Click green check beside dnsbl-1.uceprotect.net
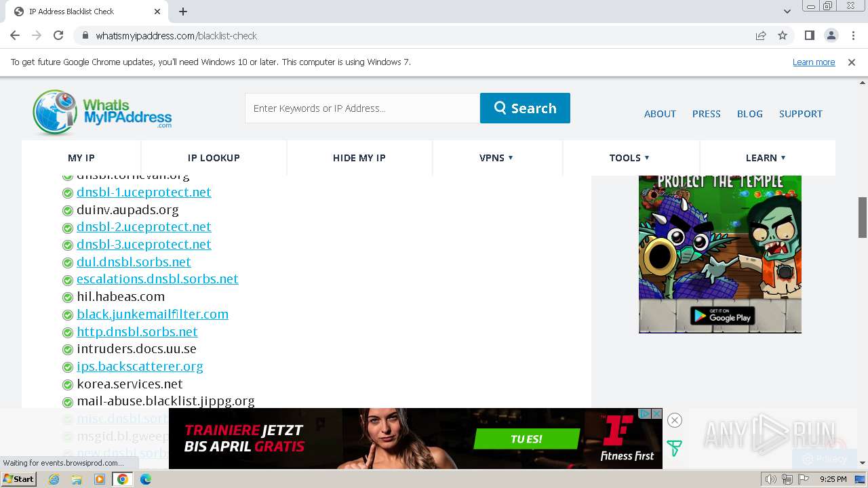 [68, 193]
